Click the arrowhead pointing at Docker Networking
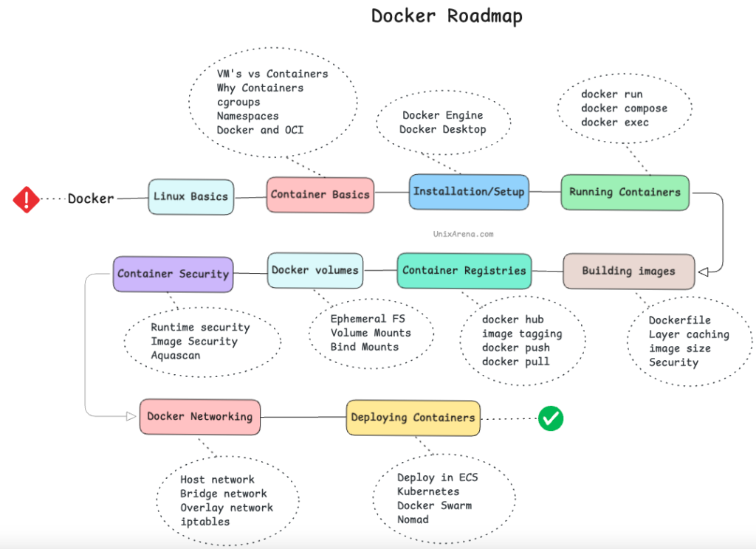 131,416
